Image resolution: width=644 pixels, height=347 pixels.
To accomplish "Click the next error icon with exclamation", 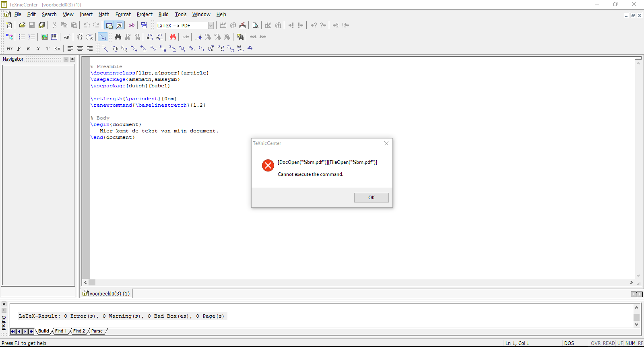I will (291, 25).
